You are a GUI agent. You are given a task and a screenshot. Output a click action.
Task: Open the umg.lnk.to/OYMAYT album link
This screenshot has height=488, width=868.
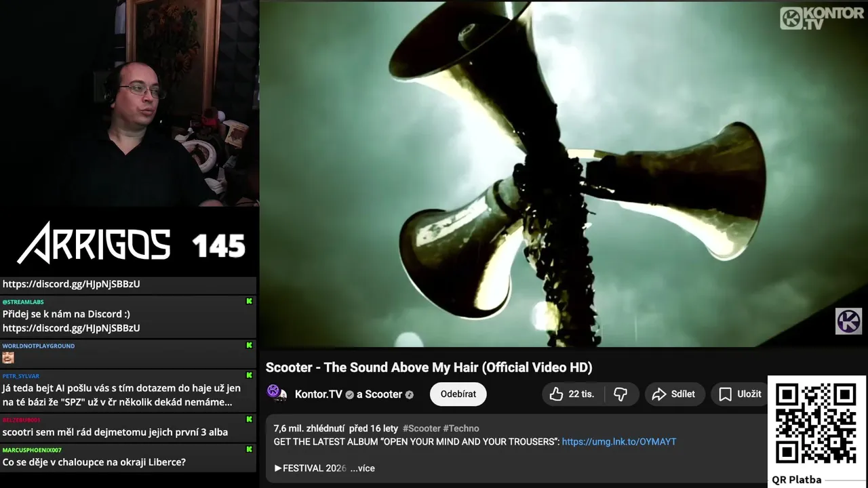click(x=619, y=441)
